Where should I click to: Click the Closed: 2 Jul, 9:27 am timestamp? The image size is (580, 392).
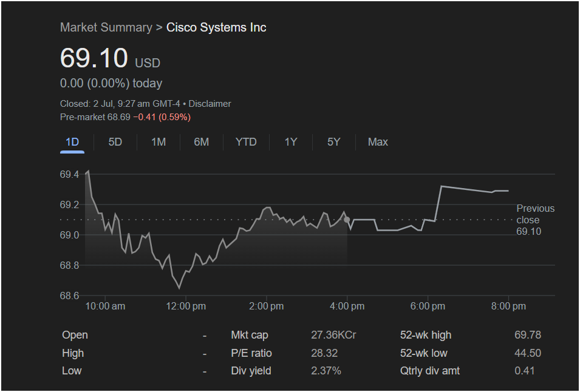(x=120, y=104)
